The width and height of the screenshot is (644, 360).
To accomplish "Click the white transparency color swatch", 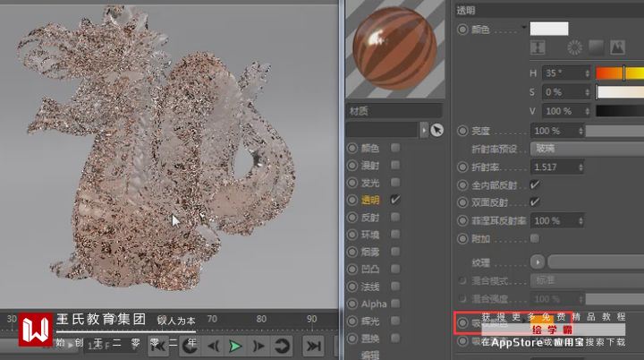I will point(549,29).
